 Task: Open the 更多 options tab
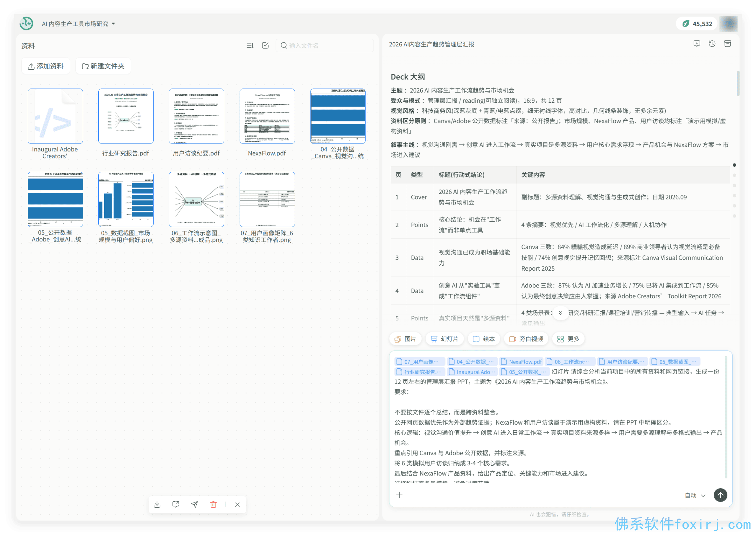pyautogui.click(x=568, y=339)
